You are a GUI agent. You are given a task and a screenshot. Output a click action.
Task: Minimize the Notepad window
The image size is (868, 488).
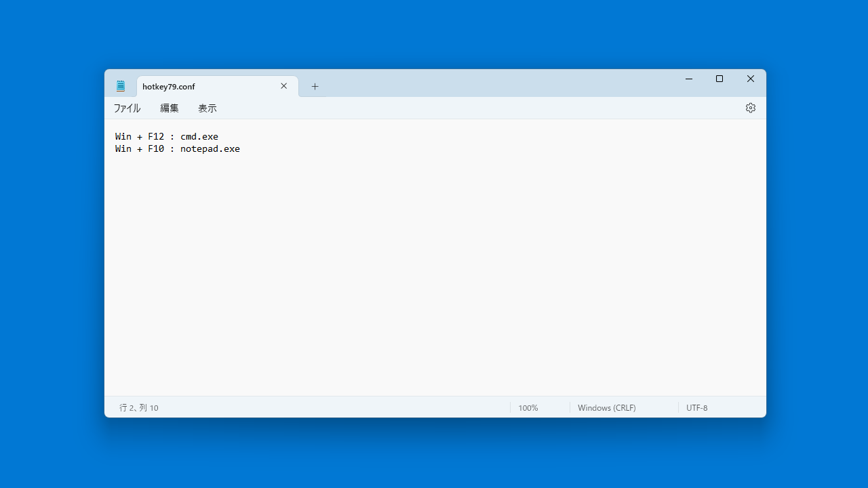pos(689,79)
